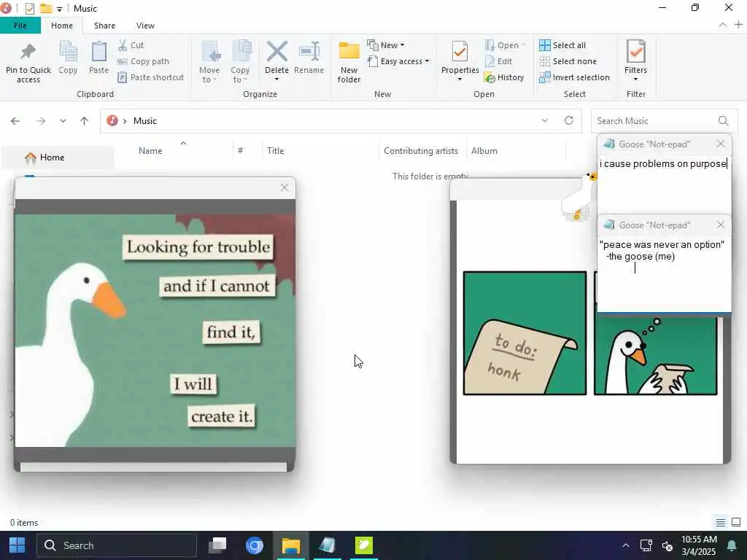Open the Filters dropdown
747x560 pixels.
(x=635, y=61)
